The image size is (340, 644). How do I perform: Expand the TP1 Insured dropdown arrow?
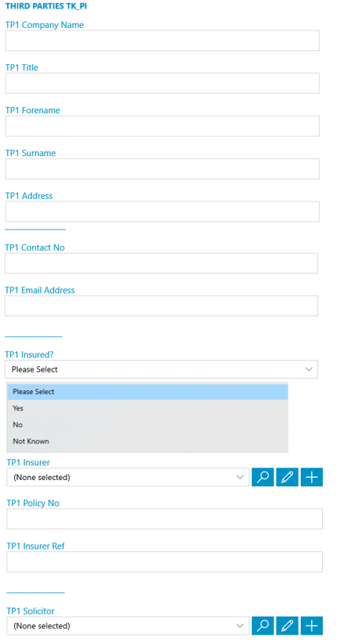pyautogui.click(x=310, y=369)
